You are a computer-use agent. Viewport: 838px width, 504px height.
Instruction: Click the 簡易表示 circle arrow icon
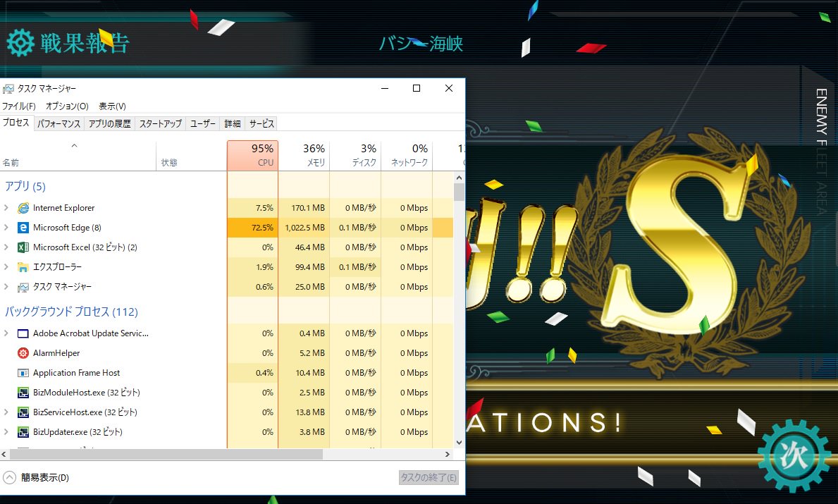click(9, 478)
